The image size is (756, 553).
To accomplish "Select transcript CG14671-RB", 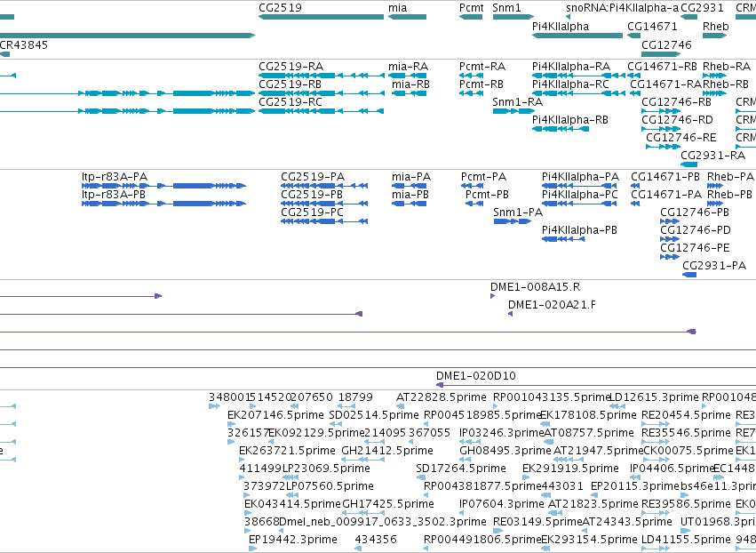I will (x=663, y=67).
